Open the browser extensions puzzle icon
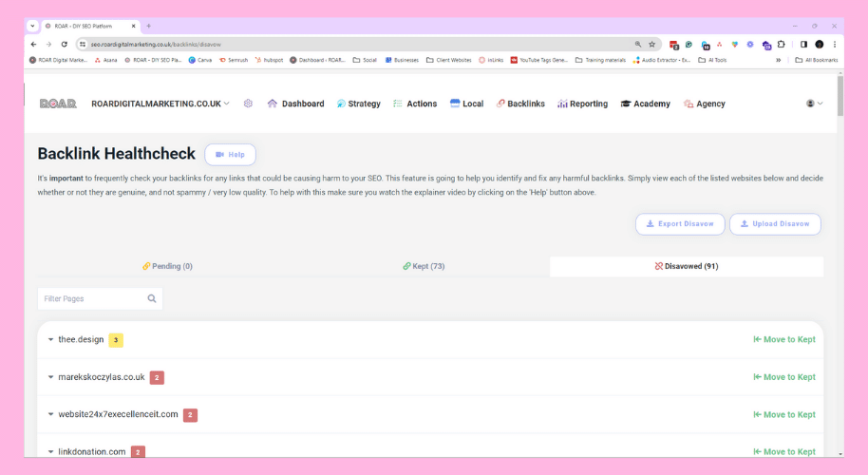Image resolution: width=868 pixels, height=475 pixels. pos(782,45)
